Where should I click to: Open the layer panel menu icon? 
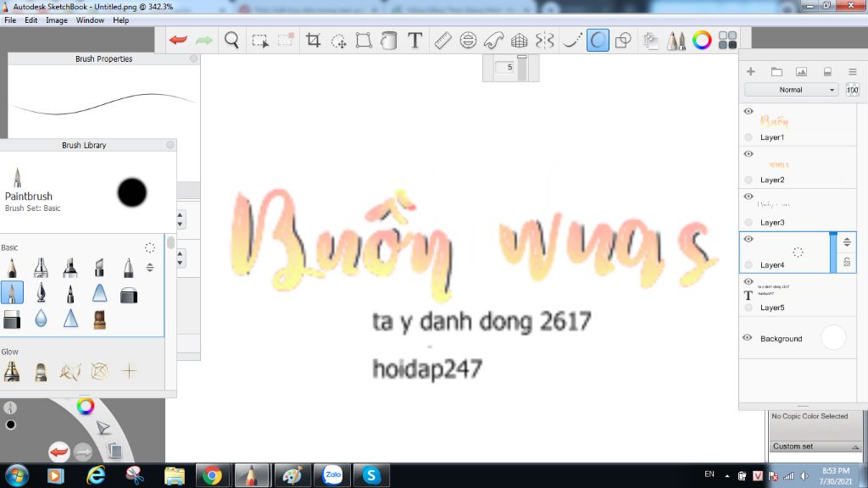853,71
